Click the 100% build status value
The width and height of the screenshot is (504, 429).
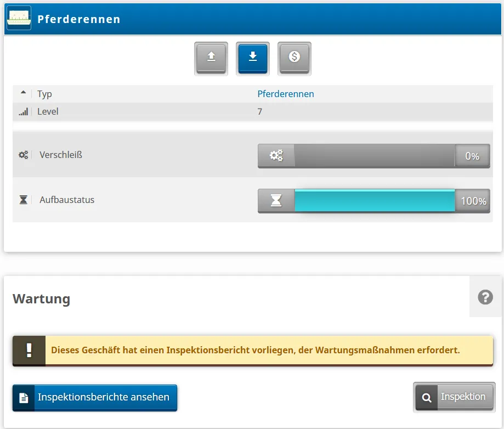(x=473, y=201)
